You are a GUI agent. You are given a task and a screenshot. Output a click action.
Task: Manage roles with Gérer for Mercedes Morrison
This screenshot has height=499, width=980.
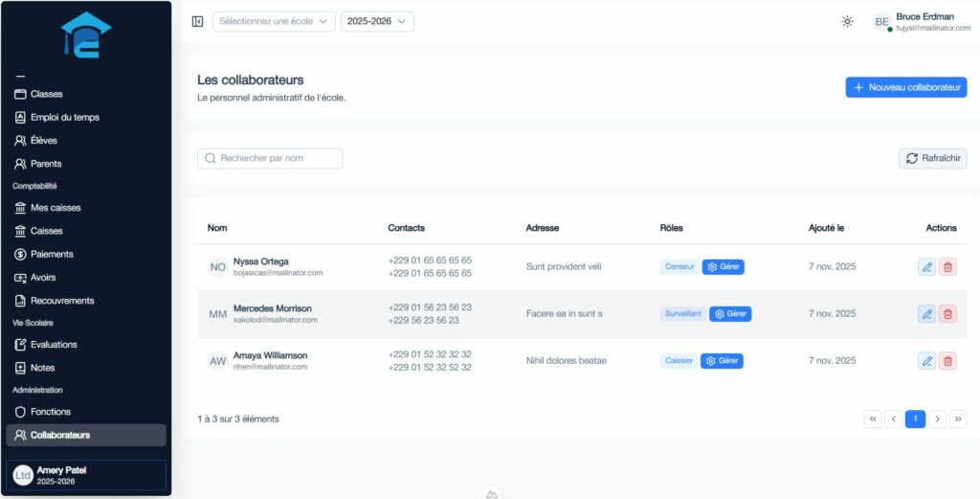(x=730, y=313)
